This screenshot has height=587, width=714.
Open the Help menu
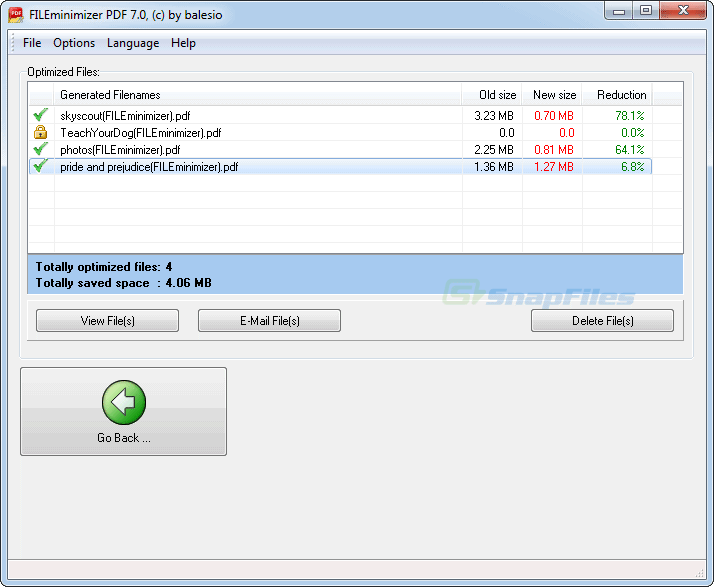(183, 43)
